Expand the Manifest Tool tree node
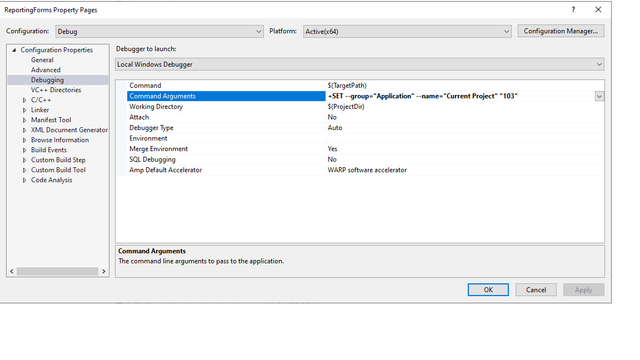Screen dimensions: 640x360 tap(24, 120)
